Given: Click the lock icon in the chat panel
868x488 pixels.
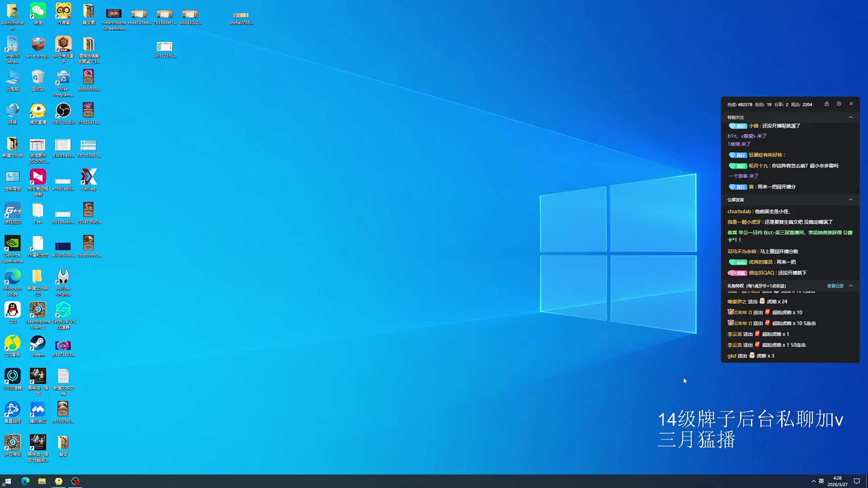Looking at the screenshot, I should [826, 104].
